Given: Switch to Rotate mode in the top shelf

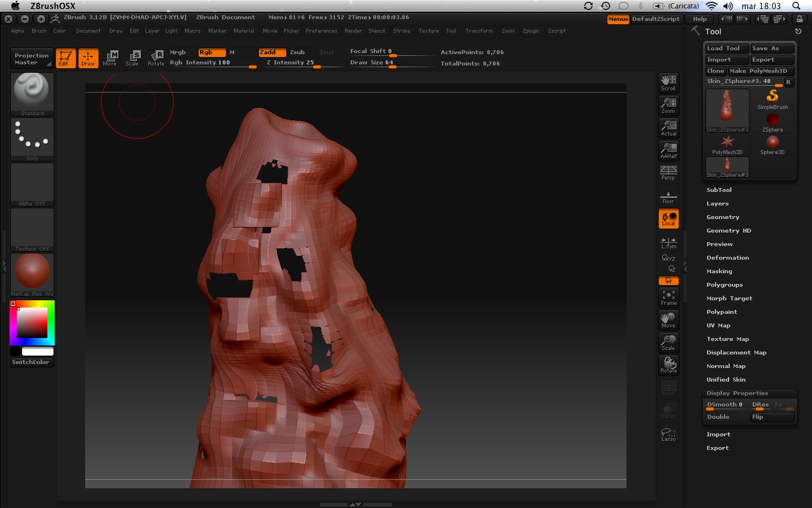Looking at the screenshot, I should point(156,58).
